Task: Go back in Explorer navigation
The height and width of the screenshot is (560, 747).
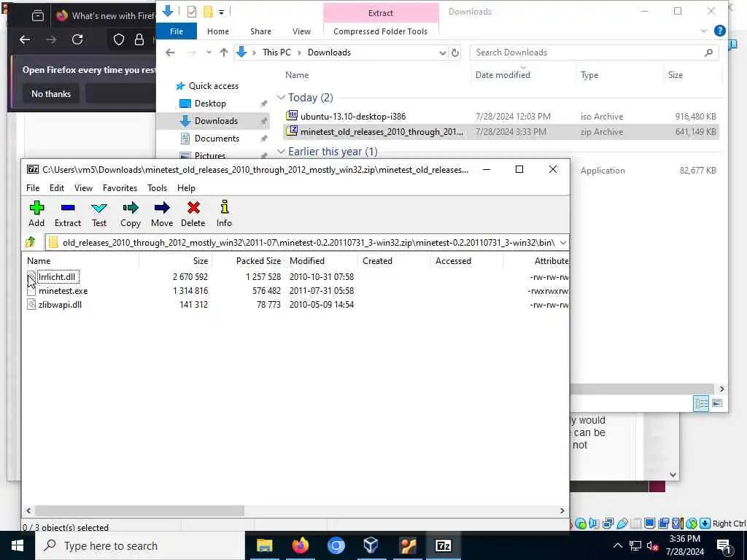Action: pyautogui.click(x=170, y=52)
